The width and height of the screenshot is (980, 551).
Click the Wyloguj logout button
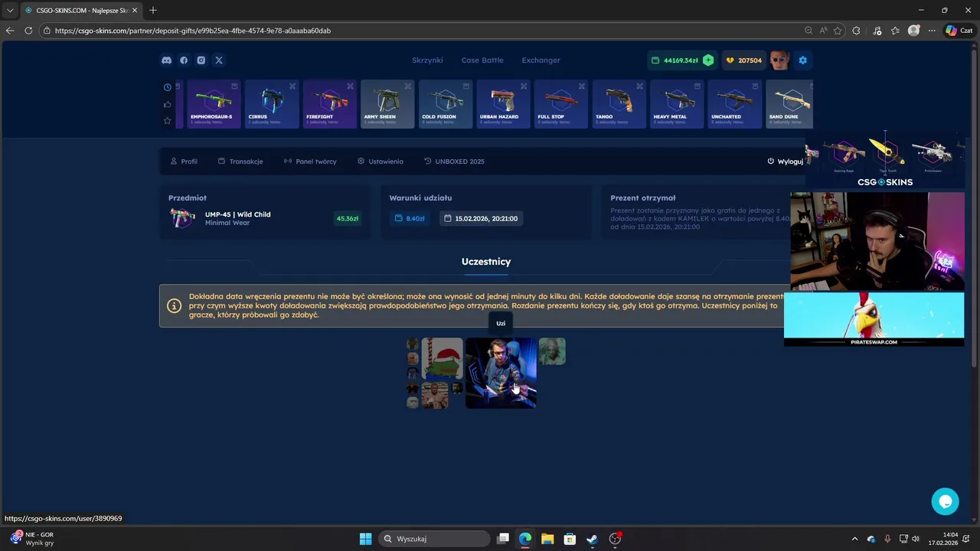tap(786, 161)
